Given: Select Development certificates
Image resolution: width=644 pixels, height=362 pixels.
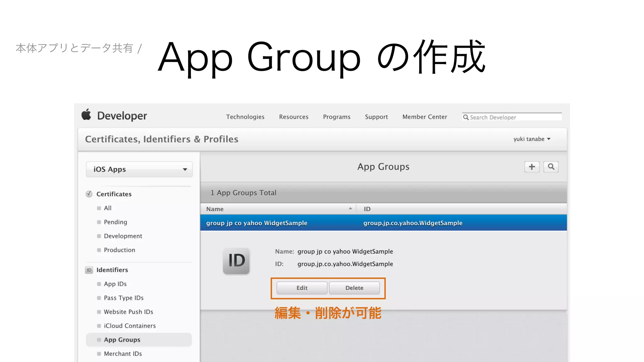Looking at the screenshot, I should tap(123, 236).
